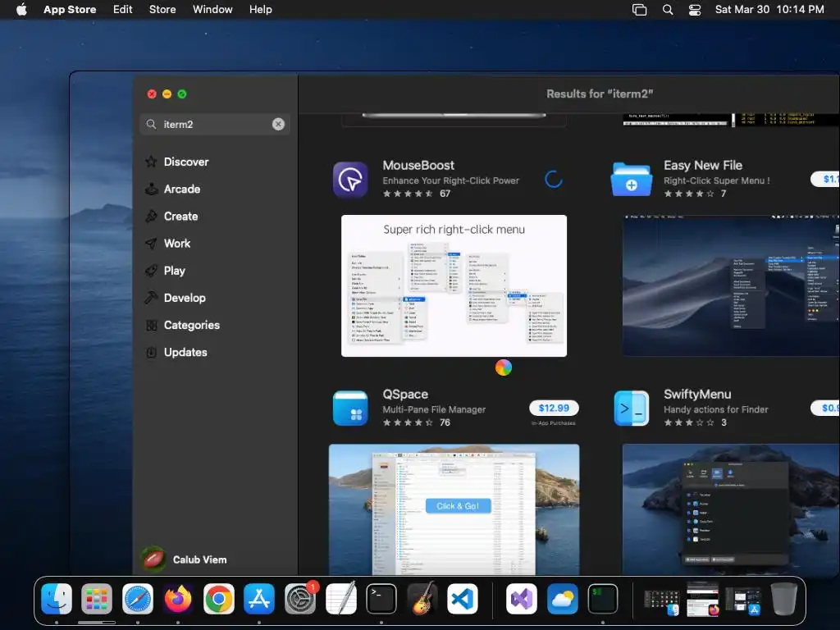Open the QSpace title link
Screen dimensions: 840x630
(405, 395)
